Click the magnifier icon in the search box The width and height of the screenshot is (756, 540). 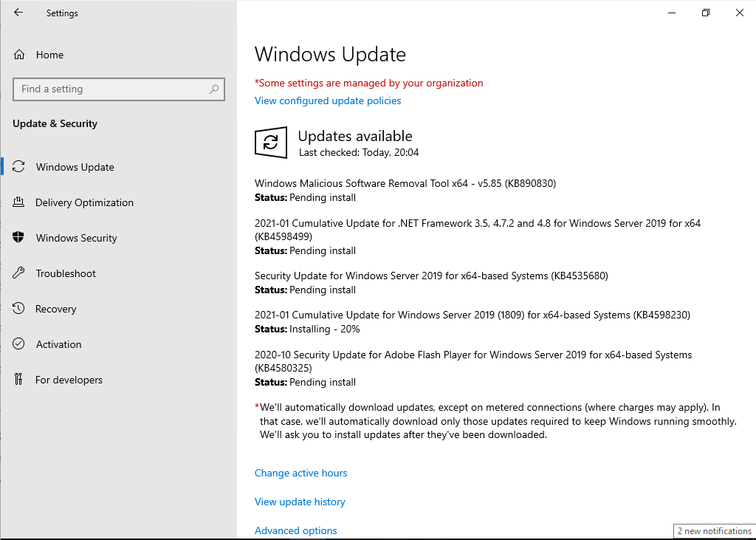(215, 89)
